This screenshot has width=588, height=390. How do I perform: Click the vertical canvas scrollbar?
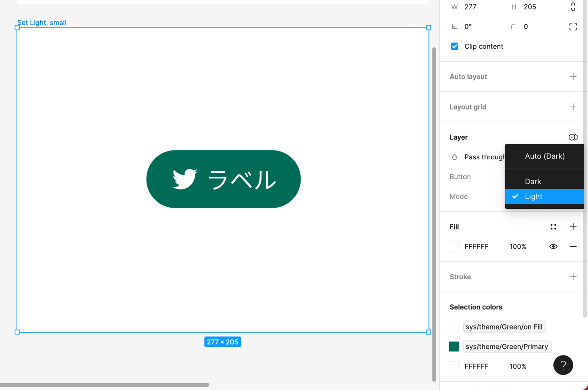[434, 214]
